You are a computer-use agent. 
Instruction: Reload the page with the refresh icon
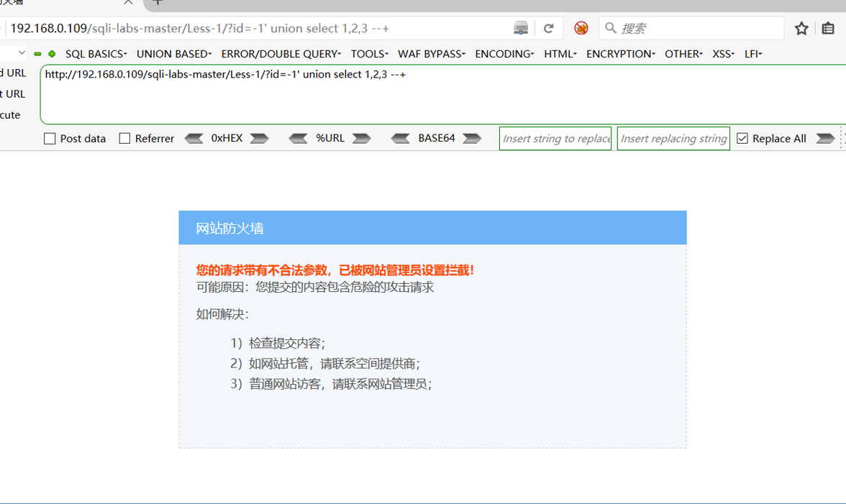click(549, 27)
